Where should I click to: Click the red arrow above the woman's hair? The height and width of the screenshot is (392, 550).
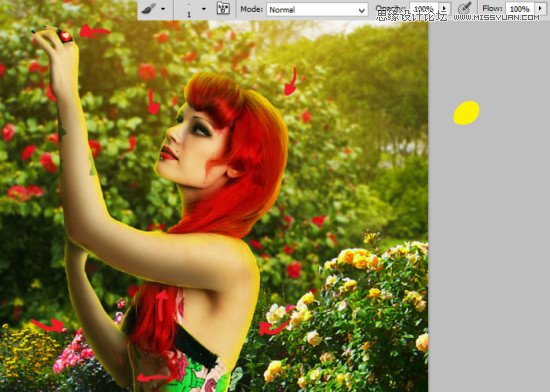[290, 82]
